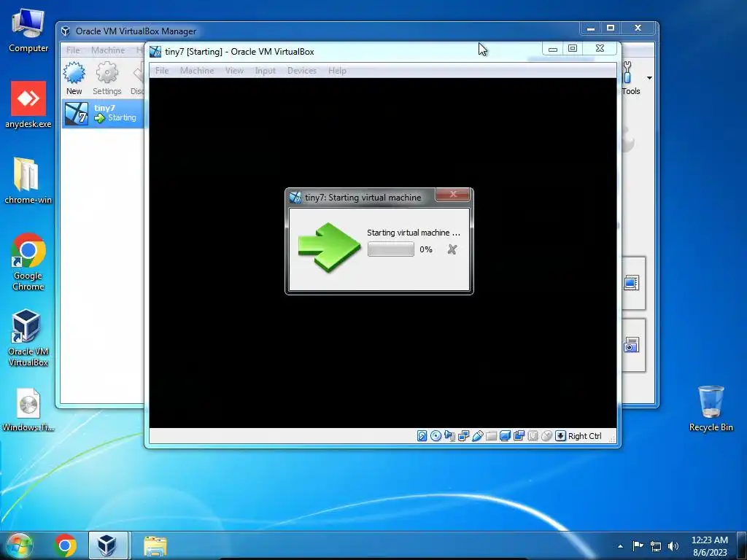Click the snapshots camera icon at Manager's right
Viewport: 747px width, 560px height.
(x=631, y=345)
